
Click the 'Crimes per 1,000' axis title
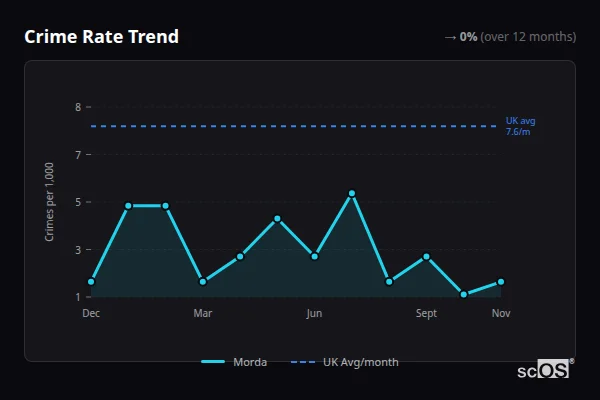click(x=49, y=202)
